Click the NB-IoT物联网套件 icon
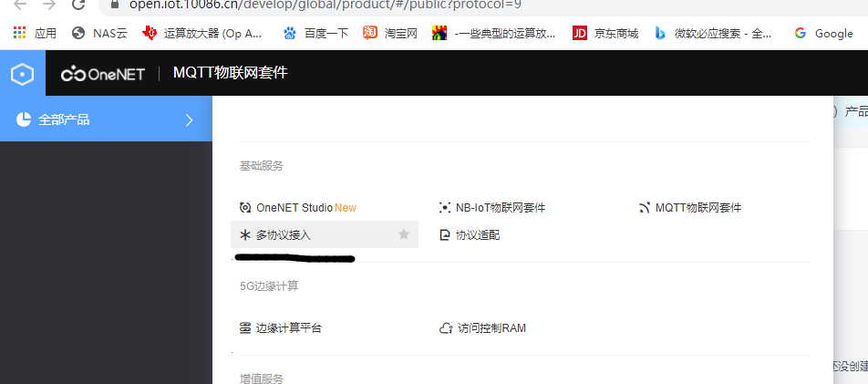The image size is (868, 384). click(x=445, y=208)
